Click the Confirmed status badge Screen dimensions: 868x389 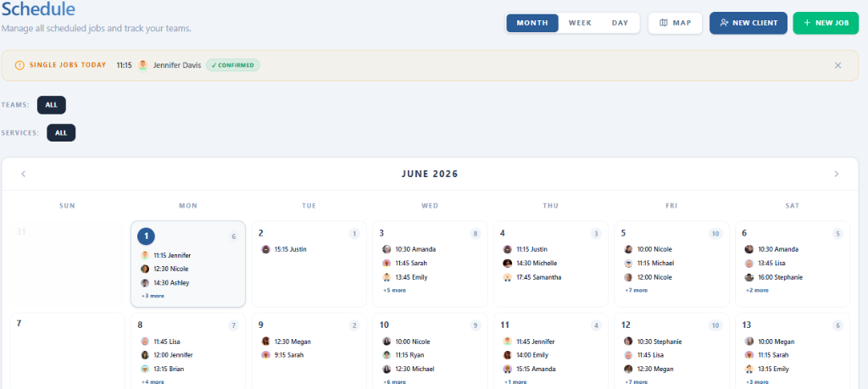[x=233, y=65]
